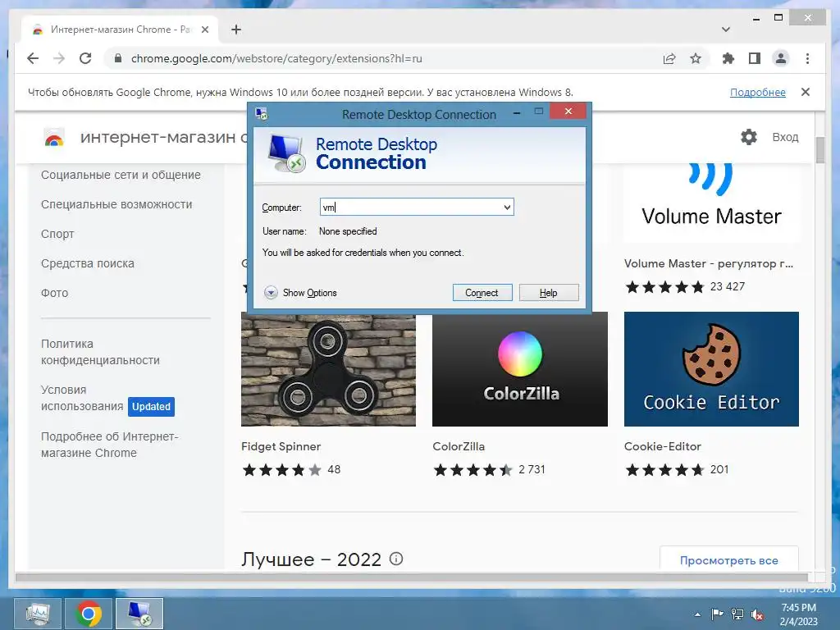Open the tab search chevron in Chrome
Viewport: 840px width, 630px height.
(x=726, y=30)
